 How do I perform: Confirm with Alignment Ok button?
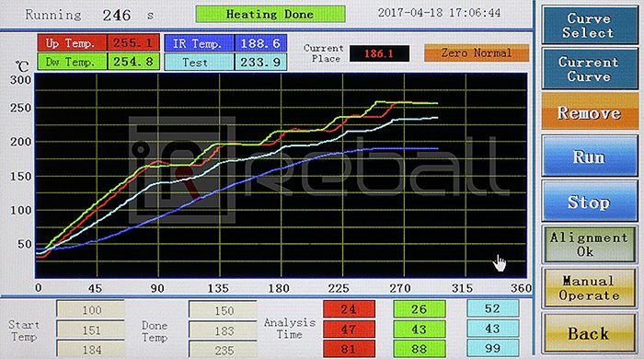pos(590,245)
